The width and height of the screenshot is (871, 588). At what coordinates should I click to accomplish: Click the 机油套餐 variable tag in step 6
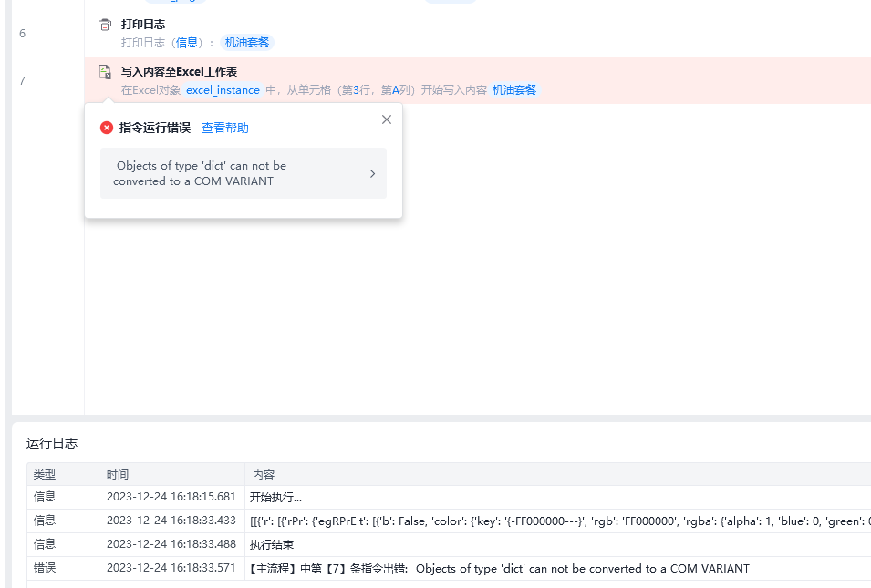click(x=247, y=43)
